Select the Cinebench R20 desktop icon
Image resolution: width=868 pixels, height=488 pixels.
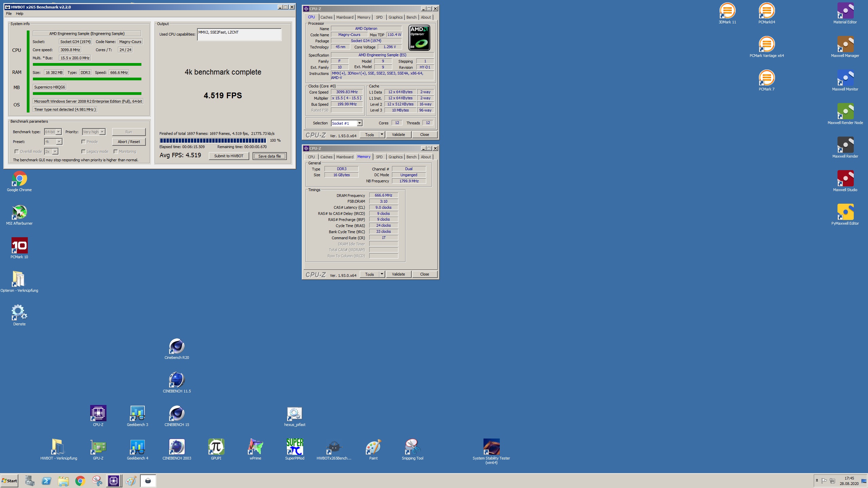pos(177,349)
